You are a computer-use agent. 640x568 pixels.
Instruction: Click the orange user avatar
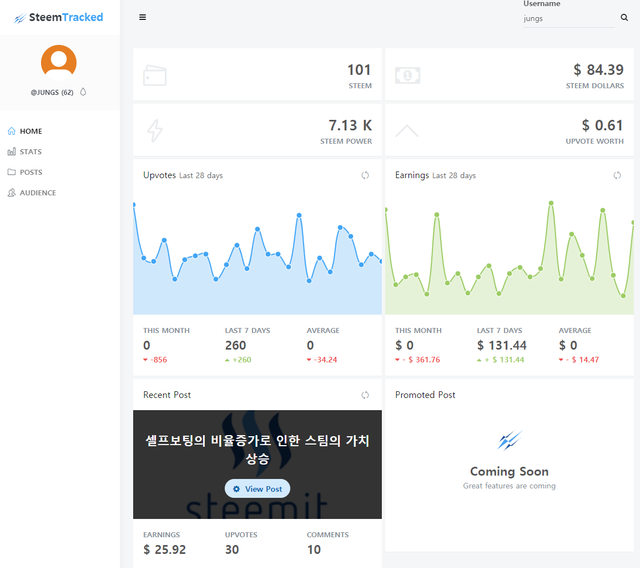(x=59, y=62)
